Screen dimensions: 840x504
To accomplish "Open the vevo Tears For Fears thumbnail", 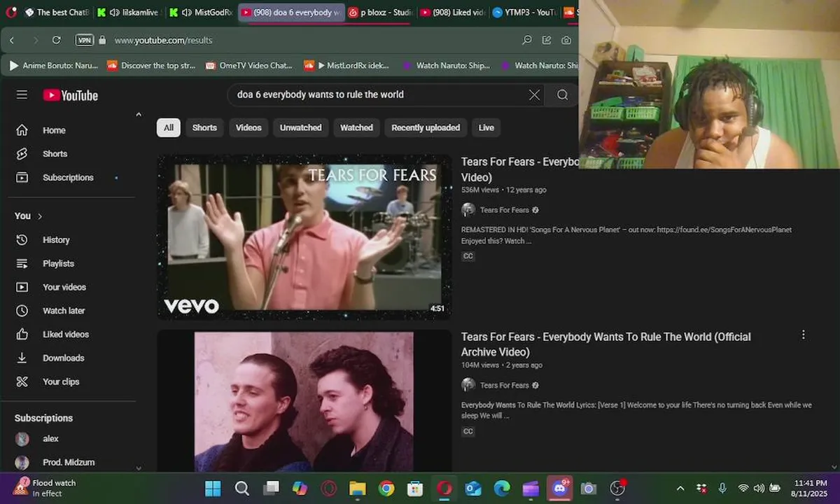I will point(304,237).
